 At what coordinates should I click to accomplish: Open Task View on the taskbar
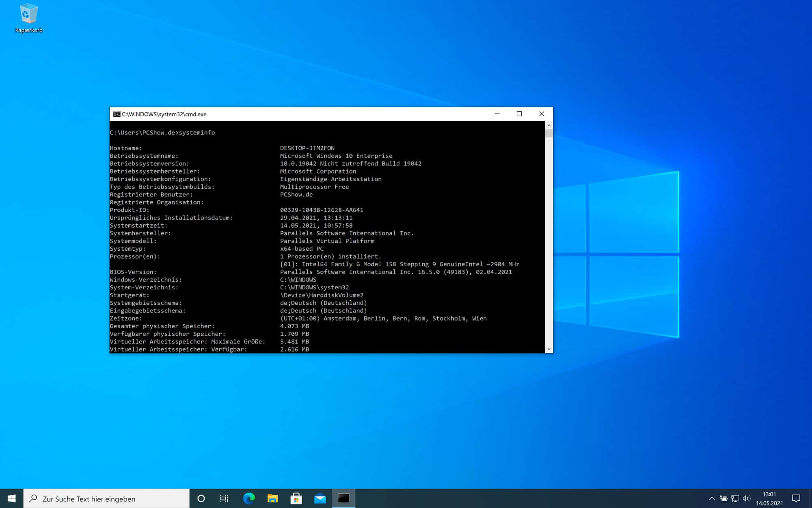[x=224, y=499]
